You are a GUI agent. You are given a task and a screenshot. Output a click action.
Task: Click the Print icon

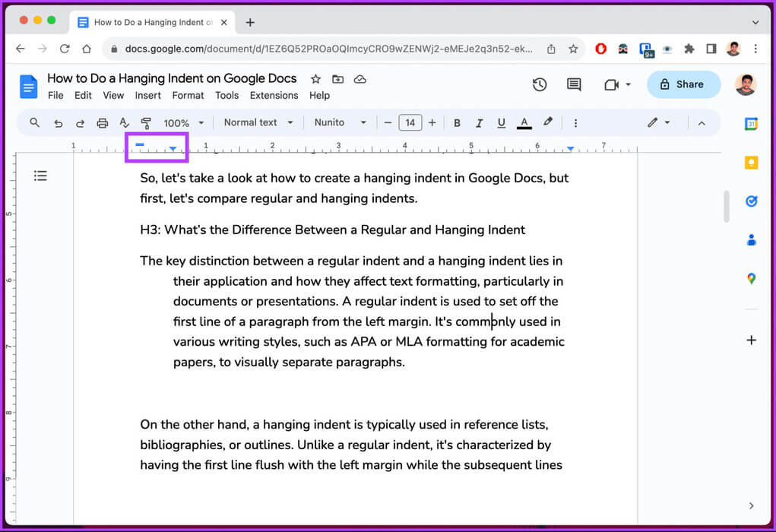tap(102, 123)
